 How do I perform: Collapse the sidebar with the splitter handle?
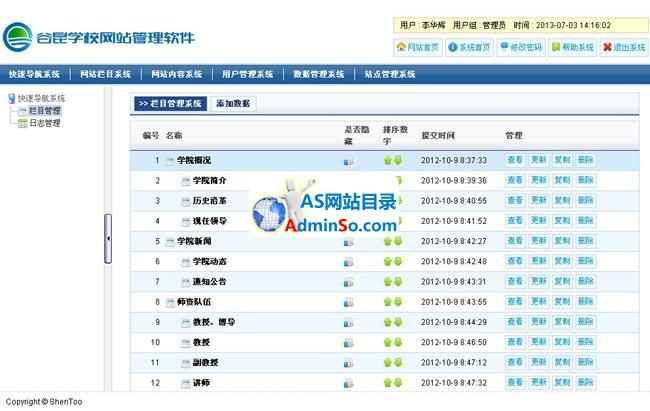[108, 239]
